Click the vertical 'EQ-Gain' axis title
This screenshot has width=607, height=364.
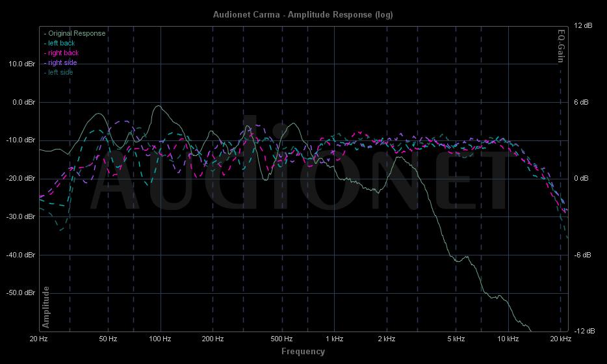561,46
